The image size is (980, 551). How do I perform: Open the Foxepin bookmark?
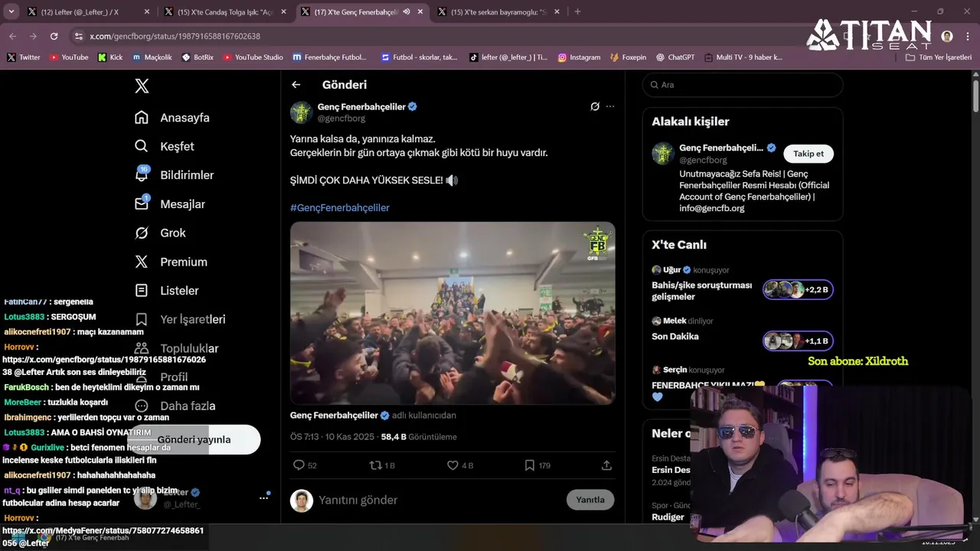click(628, 57)
